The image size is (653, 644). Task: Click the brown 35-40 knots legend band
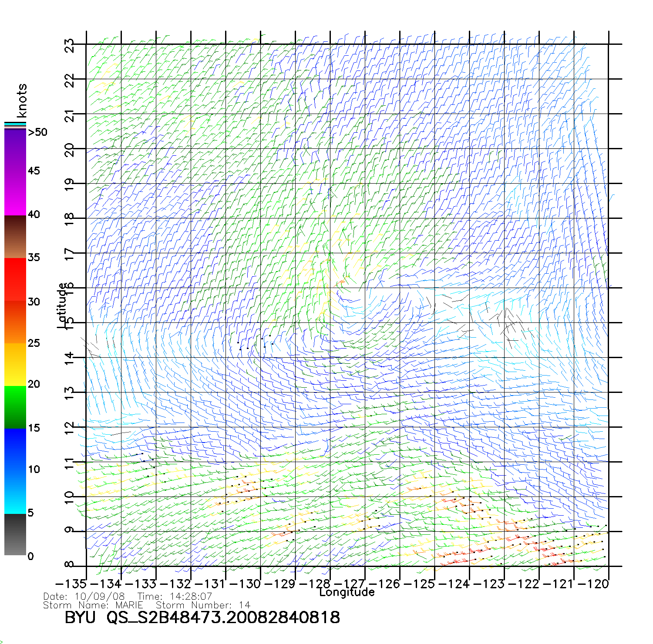coord(15,237)
